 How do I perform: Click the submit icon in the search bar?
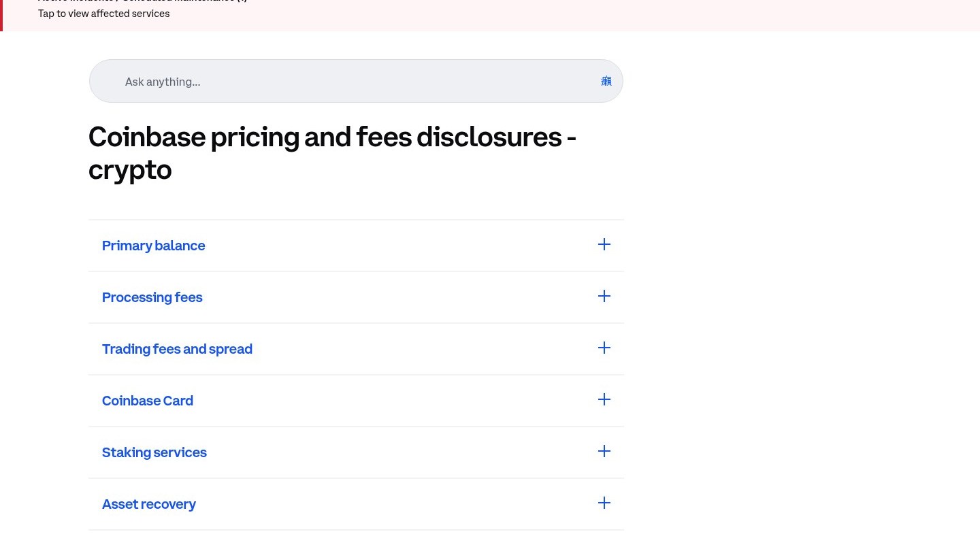click(606, 81)
